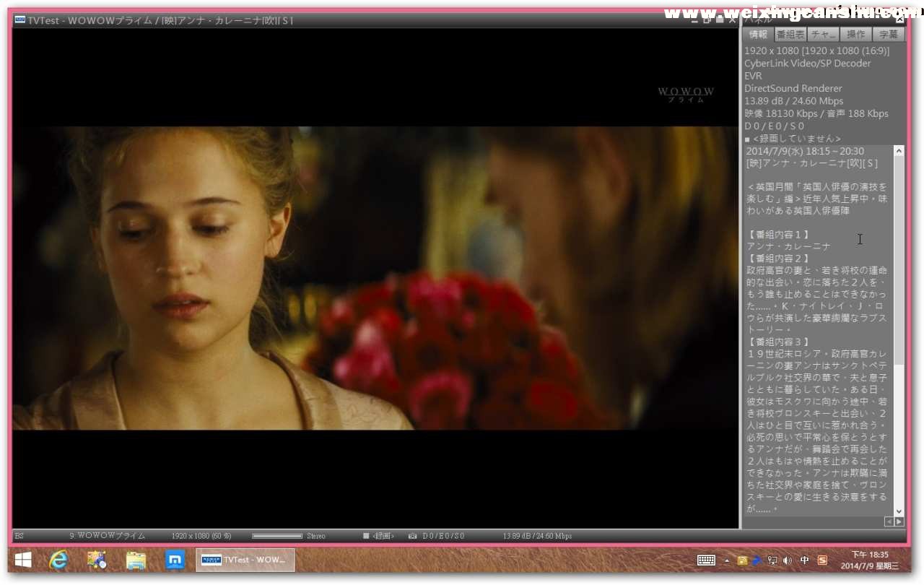
Task: Capture image with camera icon in status bar
Action: tap(412, 536)
